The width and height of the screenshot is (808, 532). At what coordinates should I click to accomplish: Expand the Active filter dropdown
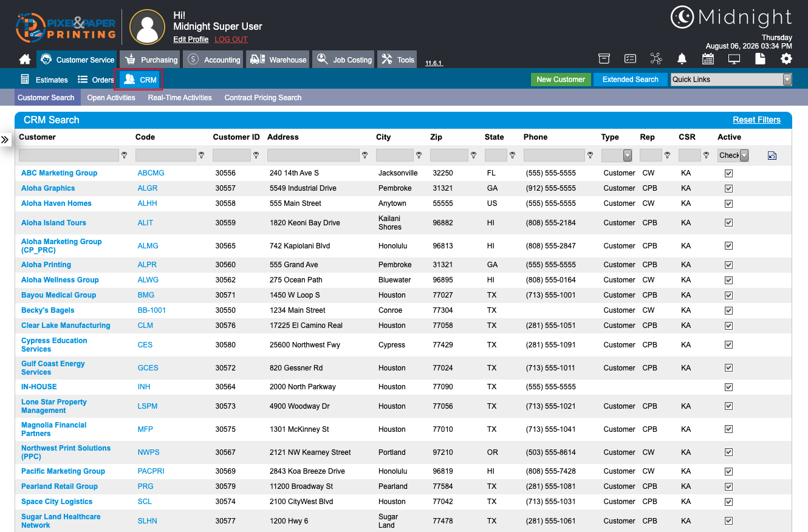pyautogui.click(x=733, y=155)
